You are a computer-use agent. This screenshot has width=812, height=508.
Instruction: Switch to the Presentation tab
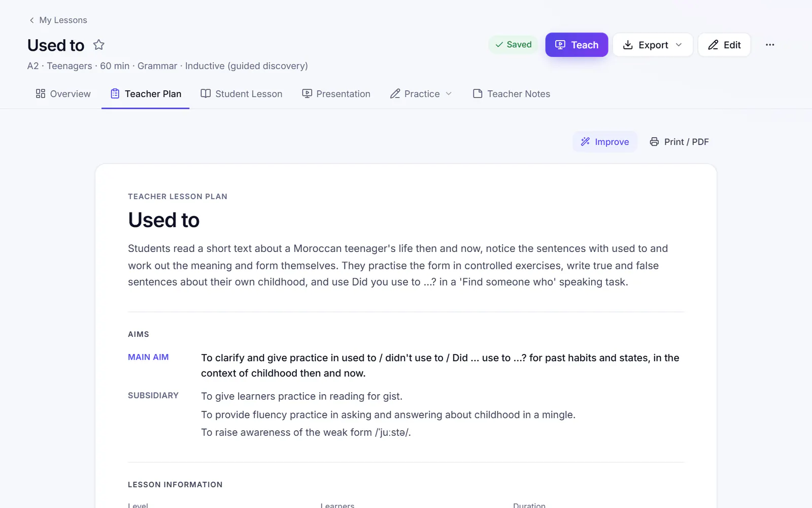pos(336,94)
